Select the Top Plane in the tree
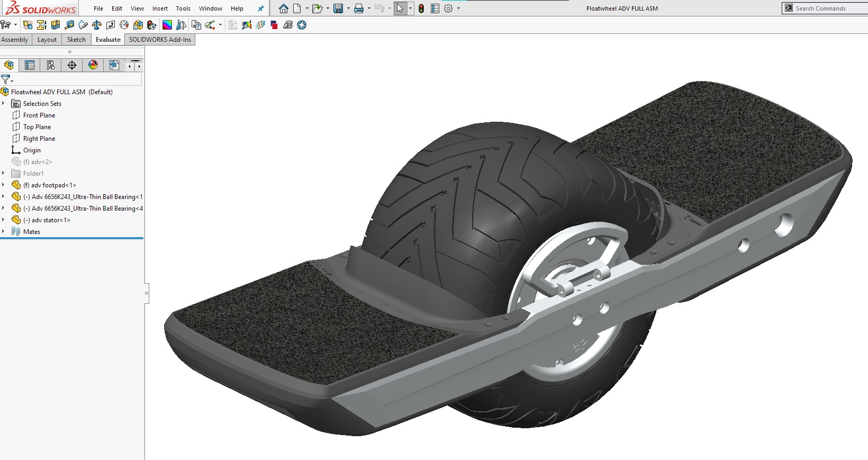The image size is (868, 460). click(x=37, y=127)
